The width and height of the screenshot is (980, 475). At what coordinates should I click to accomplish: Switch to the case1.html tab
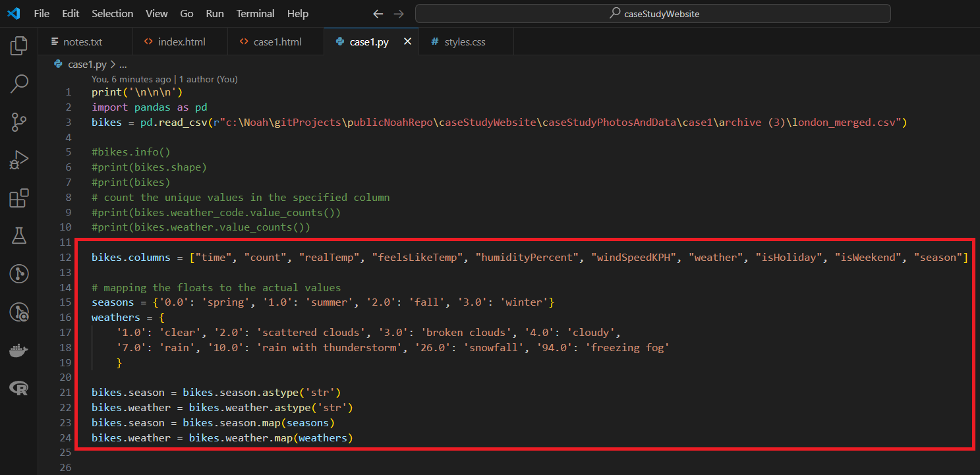coord(275,42)
